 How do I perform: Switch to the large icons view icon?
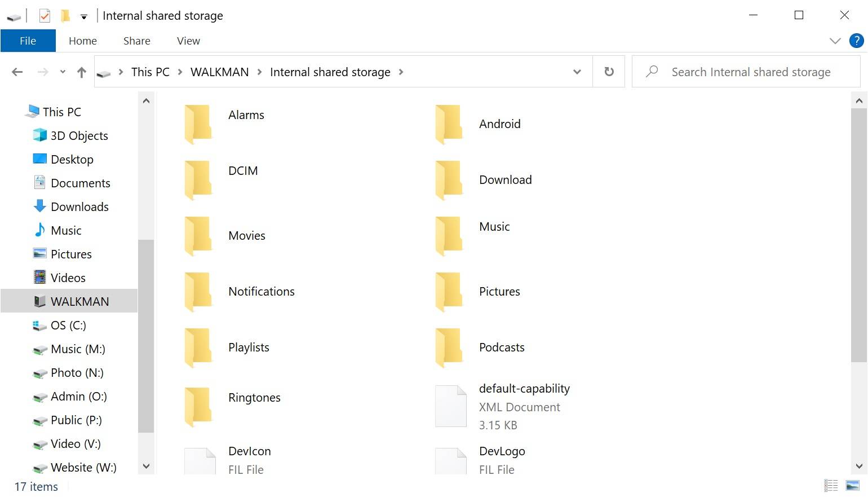853,485
